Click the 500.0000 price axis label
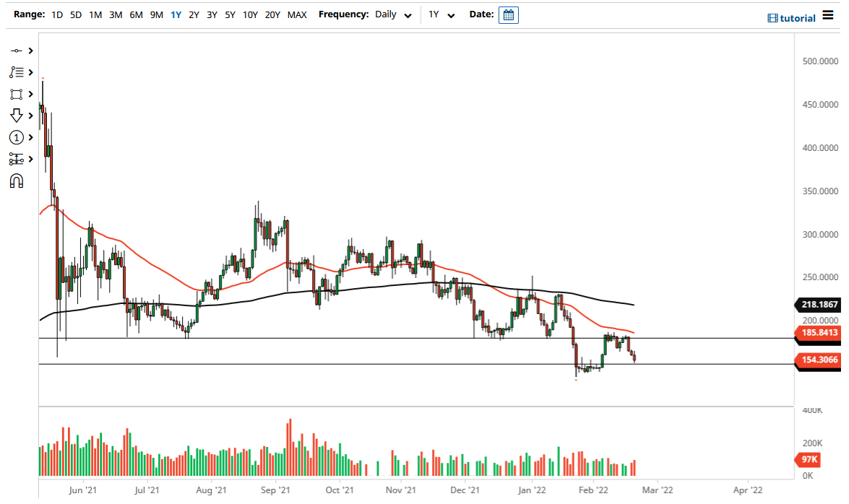Screen dimensions: 849x504 click(x=820, y=61)
